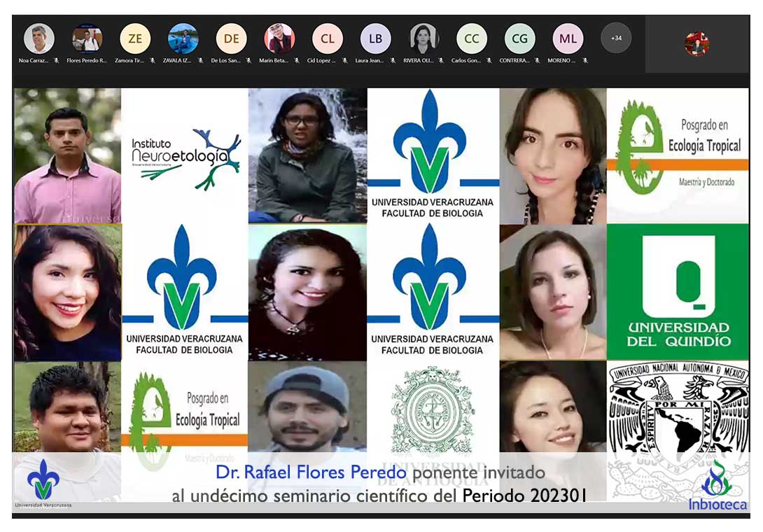Click the CG avatar for Contreras
The height and width of the screenshot is (532, 763).
click(519, 39)
